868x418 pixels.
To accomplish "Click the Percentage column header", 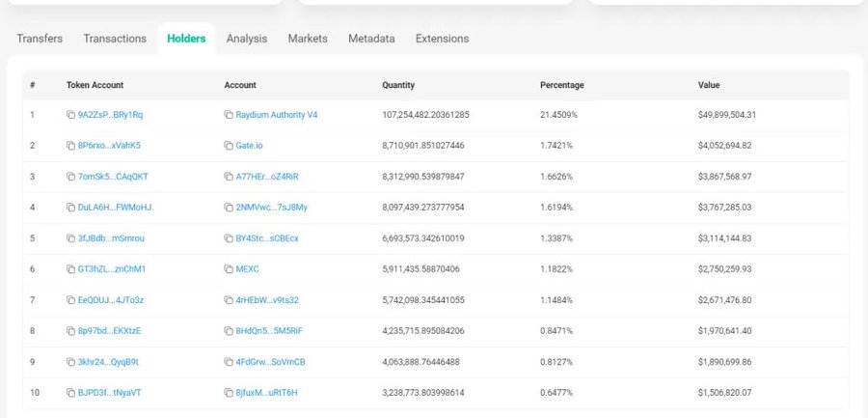I will pyautogui.click(x=562, y=85).
